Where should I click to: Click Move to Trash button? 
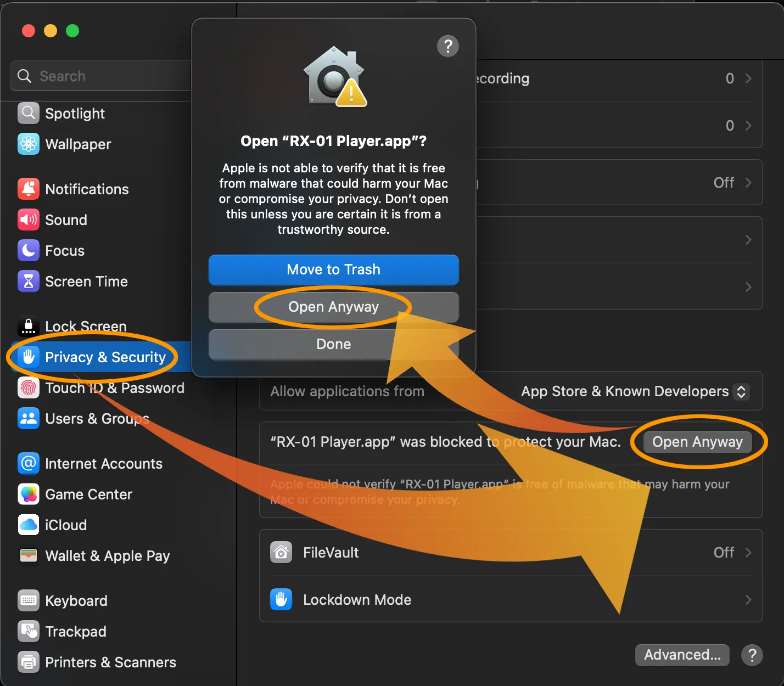[333, 269]
